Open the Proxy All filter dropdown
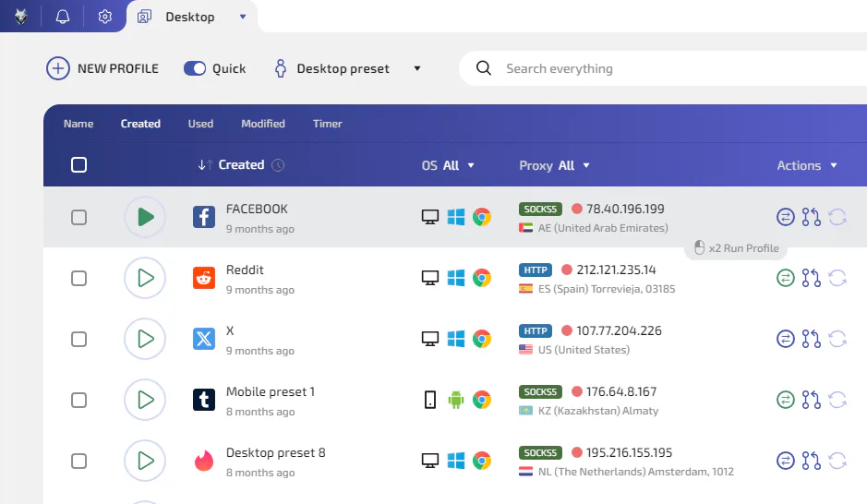 pyautogui.click(x=554, y=165)
